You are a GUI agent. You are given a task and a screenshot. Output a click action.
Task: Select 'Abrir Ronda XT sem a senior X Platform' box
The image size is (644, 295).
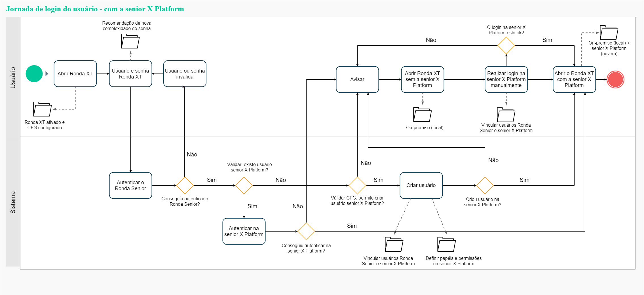point(423,79)
